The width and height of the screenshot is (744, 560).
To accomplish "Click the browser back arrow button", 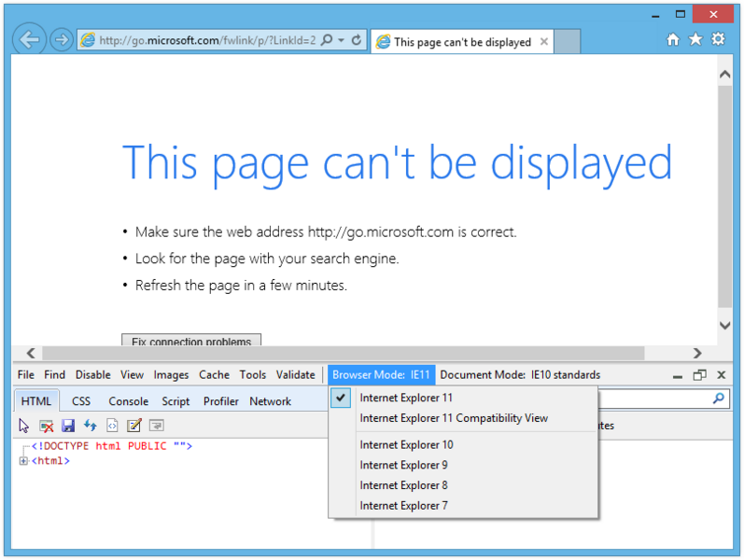I will click(x=30, y=40).
